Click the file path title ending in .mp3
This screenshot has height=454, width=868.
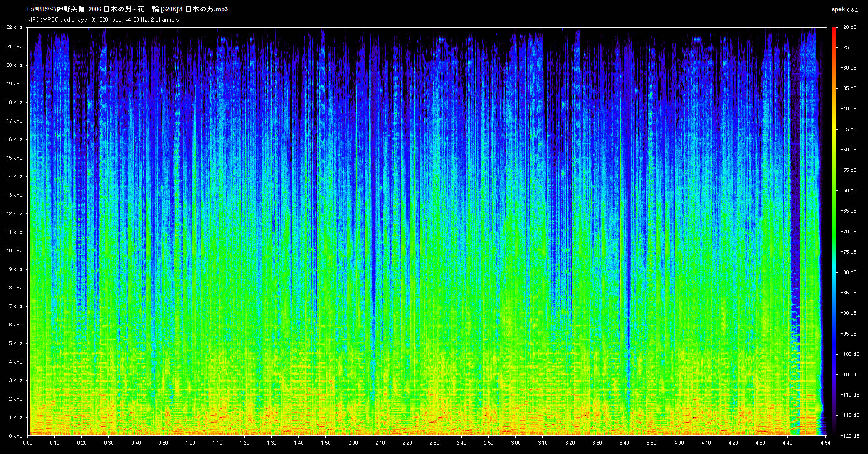click(x=127, y=9)
